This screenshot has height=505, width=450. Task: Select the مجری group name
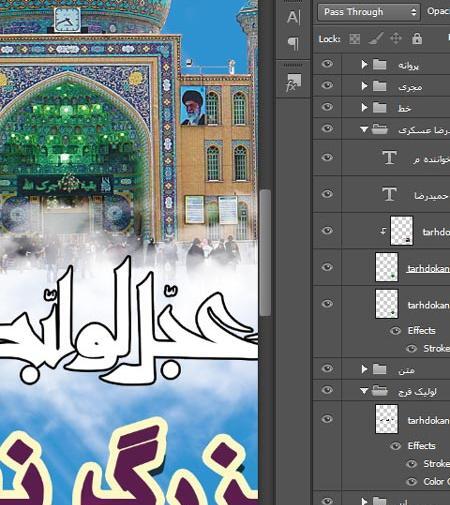tap(410, 87)
